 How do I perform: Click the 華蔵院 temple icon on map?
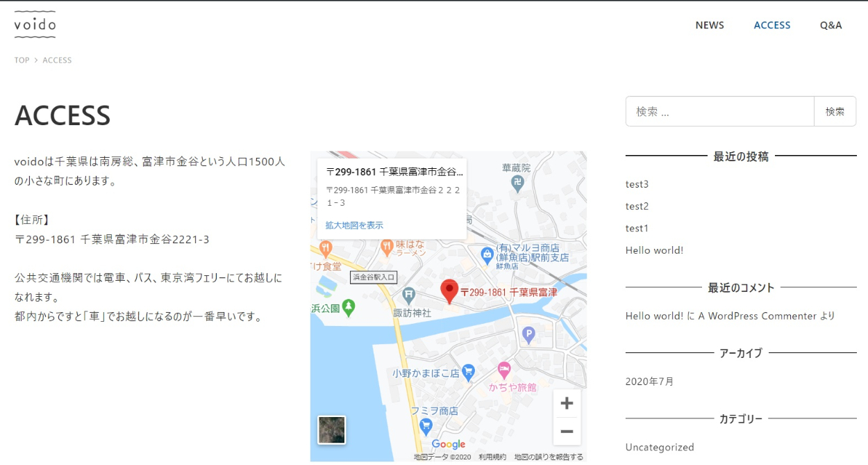(x=517, y=183)
